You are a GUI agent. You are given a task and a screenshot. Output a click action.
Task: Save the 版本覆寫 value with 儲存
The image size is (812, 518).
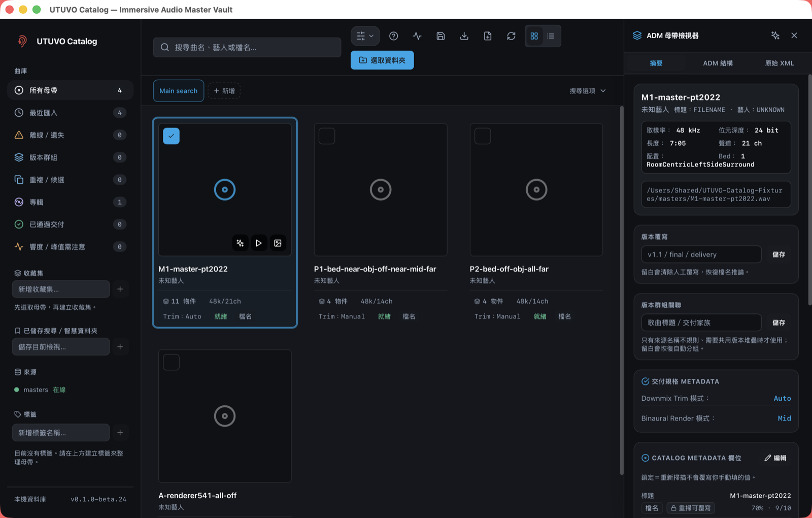(779, 254)
